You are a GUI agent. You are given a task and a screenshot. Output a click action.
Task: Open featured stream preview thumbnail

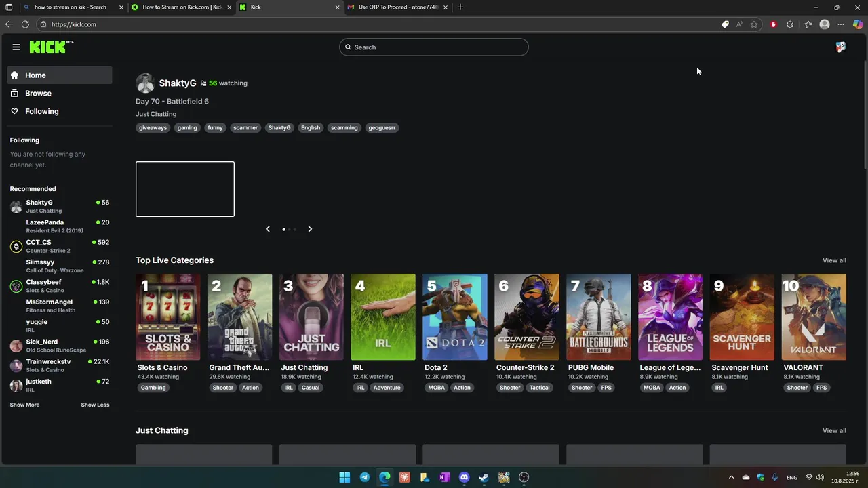185,189
